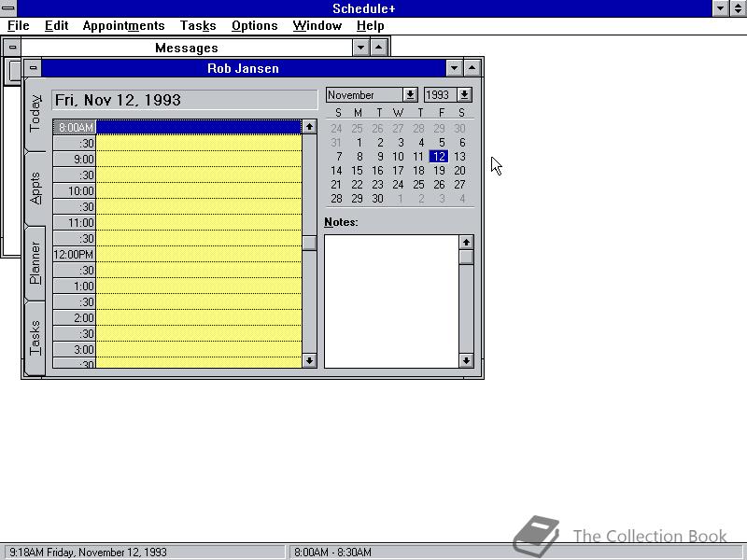Screen dimensions: 747x560
Task: Click the 8:00AM - 8:30AM status text
Action: [x=332, y=553]
